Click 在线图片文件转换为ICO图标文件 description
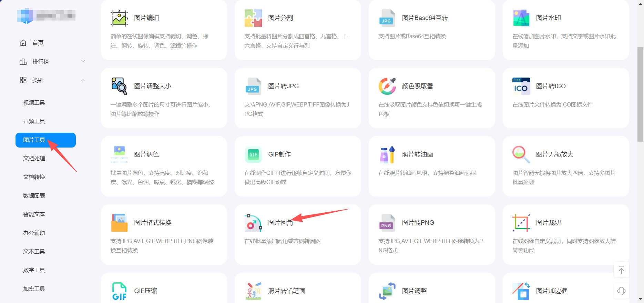The image size is (644, 303). click(x=552, y=105)
